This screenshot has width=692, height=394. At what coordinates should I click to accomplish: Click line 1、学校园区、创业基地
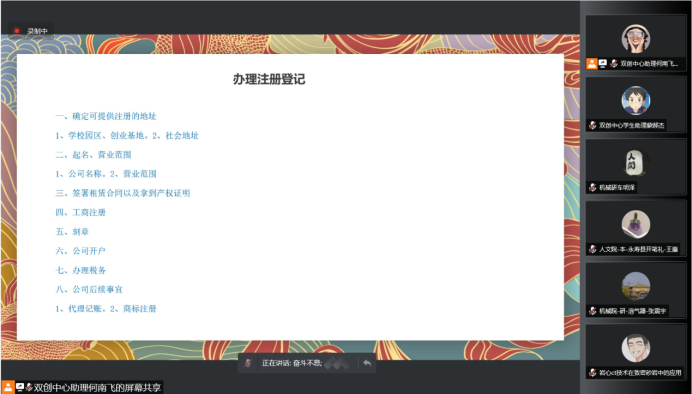pos(127,135)
